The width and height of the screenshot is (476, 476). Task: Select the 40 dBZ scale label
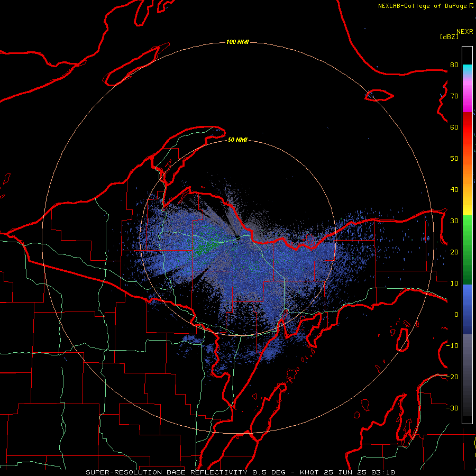coord(454,190)
